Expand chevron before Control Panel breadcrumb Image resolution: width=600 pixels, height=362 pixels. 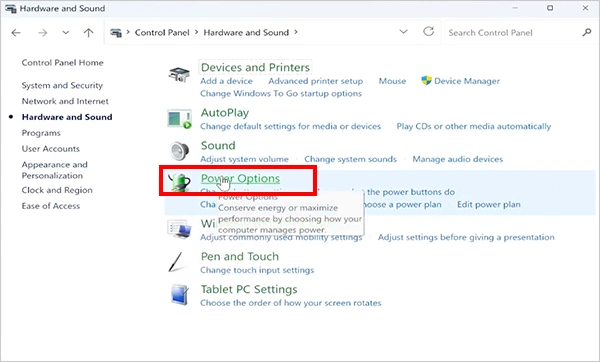point(128,33)
